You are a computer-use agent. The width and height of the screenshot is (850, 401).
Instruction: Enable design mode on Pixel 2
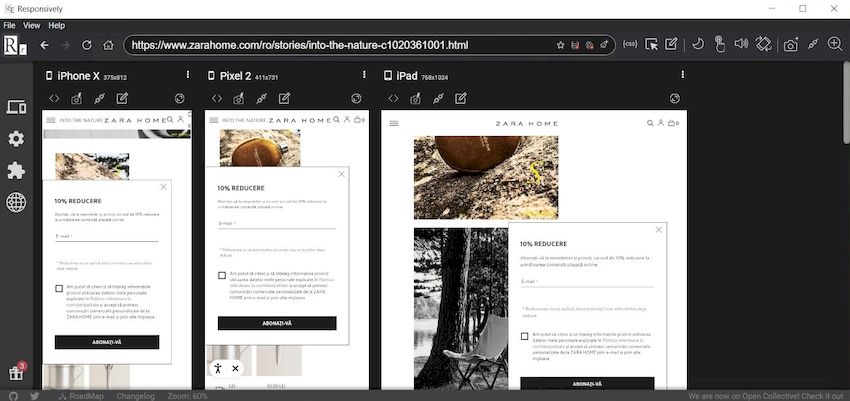(284, 98)
